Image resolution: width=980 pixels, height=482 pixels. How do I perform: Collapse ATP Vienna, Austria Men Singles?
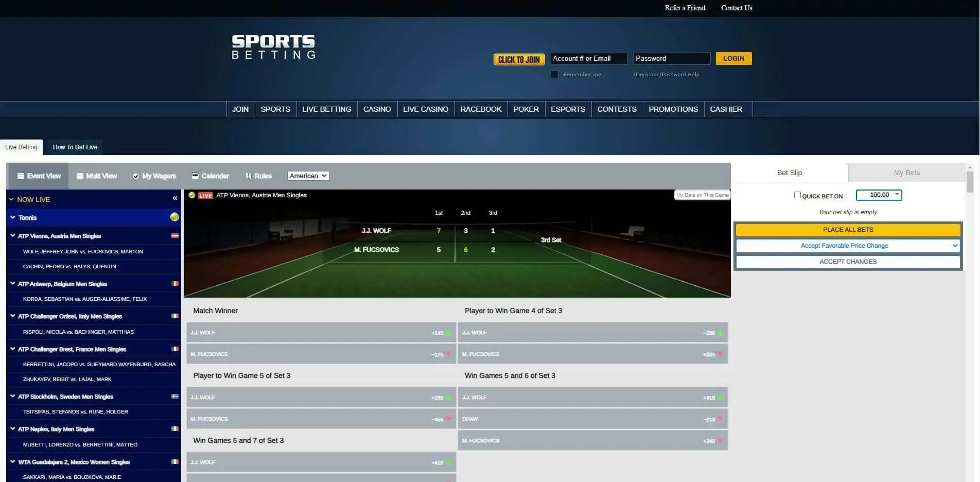[x=13, y=235]
